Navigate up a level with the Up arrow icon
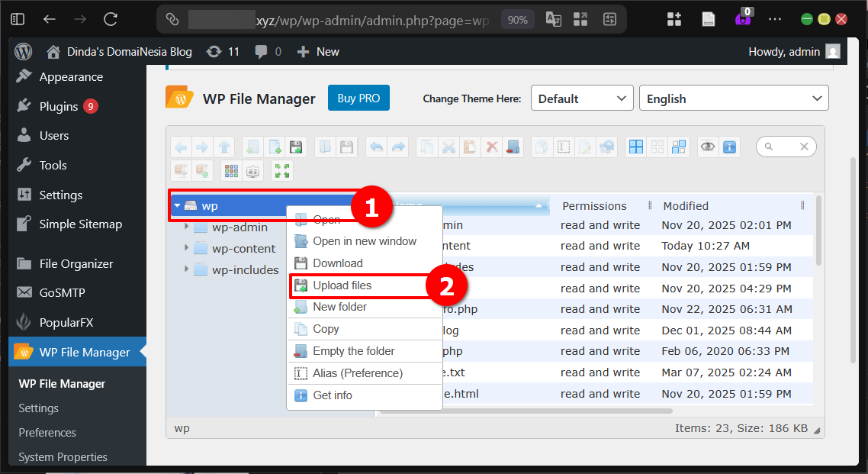The image size is (868, 474). 225,147
